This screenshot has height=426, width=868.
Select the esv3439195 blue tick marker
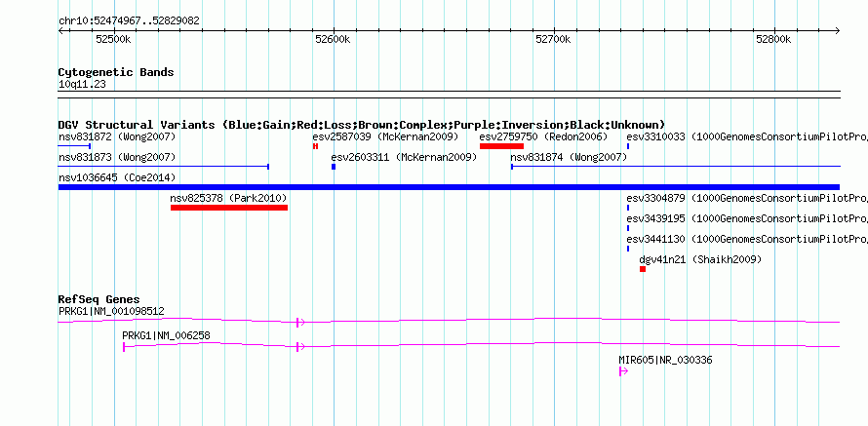(x=628, y=228)
